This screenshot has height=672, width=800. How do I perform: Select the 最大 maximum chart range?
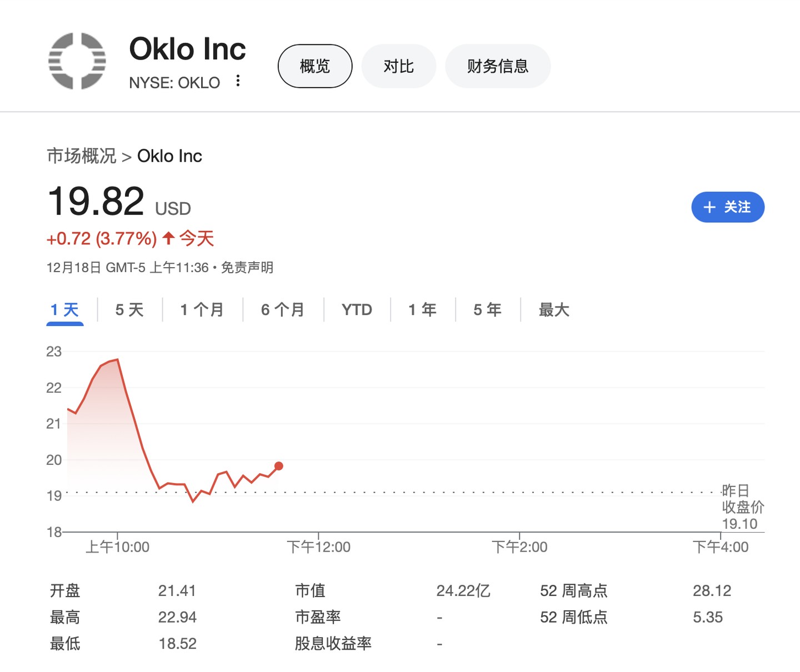point(554,309)
